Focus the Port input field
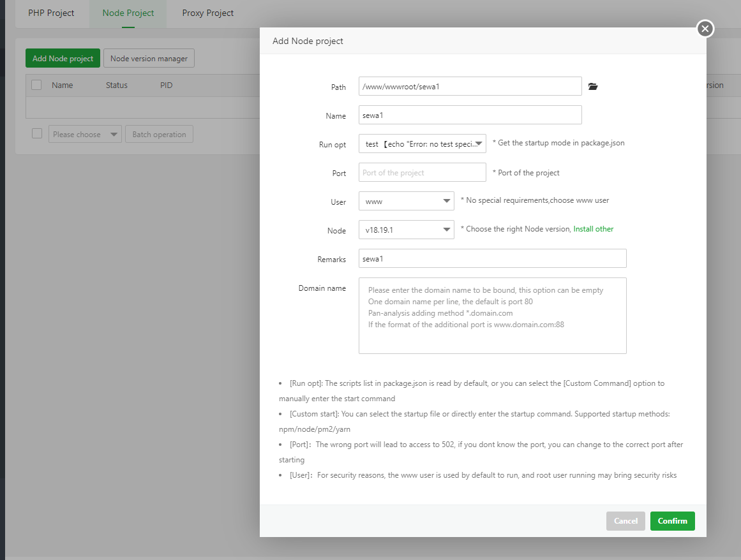Viewport: 741px width, 560px height. [422, 173]
